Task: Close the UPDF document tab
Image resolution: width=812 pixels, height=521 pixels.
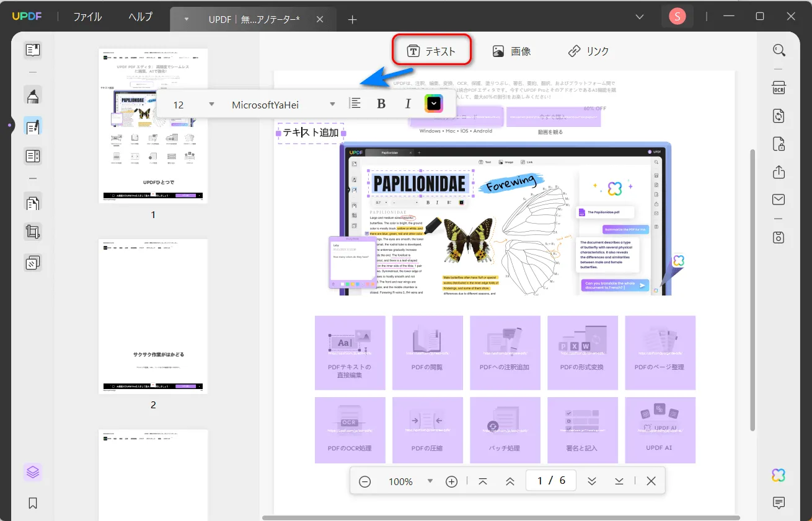Action: pos(320,20)
